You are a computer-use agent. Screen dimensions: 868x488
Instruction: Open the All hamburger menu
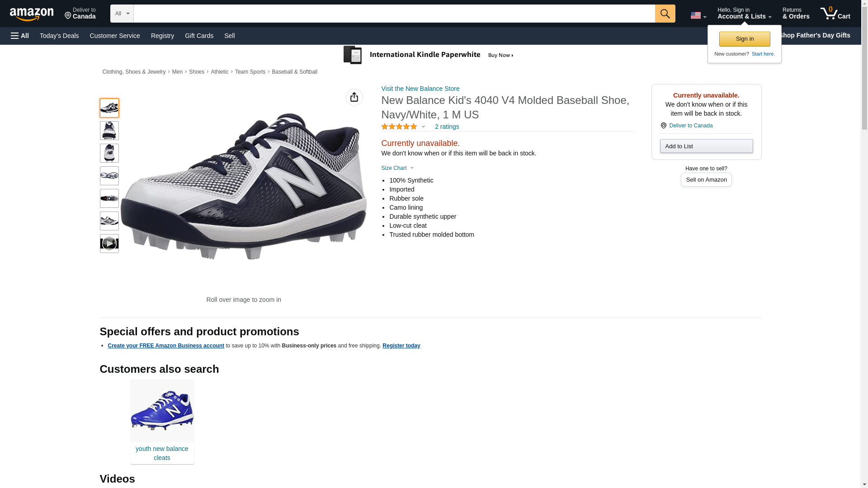(x=20, y=36)
